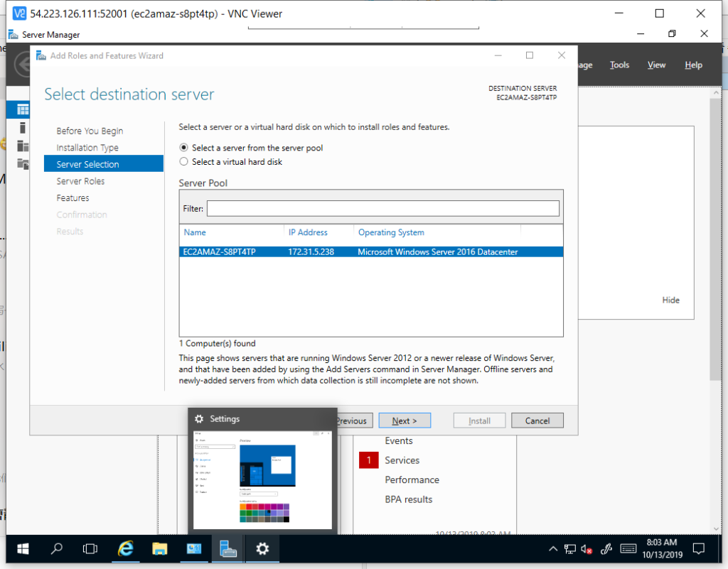Click the server pool Filter text box
The height and width of the screenshot is (569, 728).
(x=382, y=209)
